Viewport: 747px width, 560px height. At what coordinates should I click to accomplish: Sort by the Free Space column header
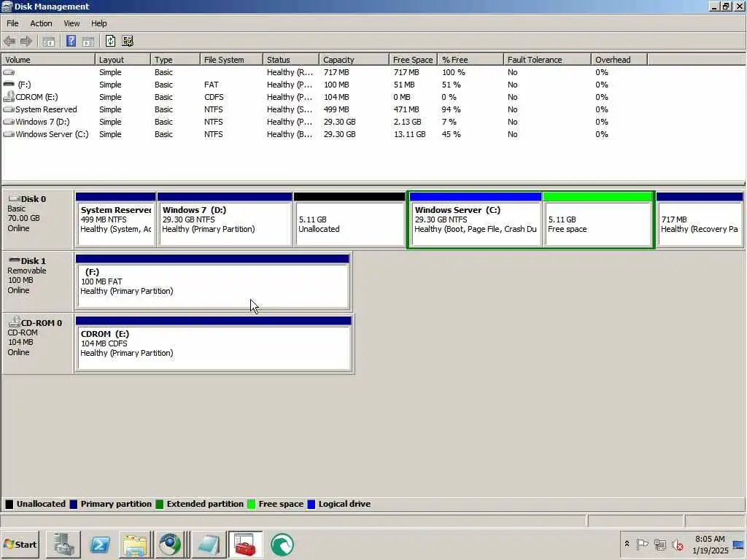click(x=413, y=60)
